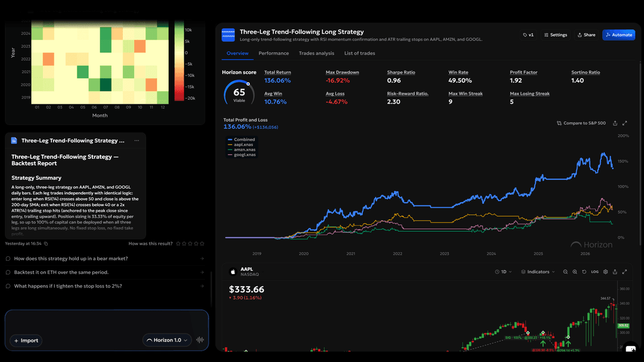Click the Apple logo beside AAPL

click(233, 271)
